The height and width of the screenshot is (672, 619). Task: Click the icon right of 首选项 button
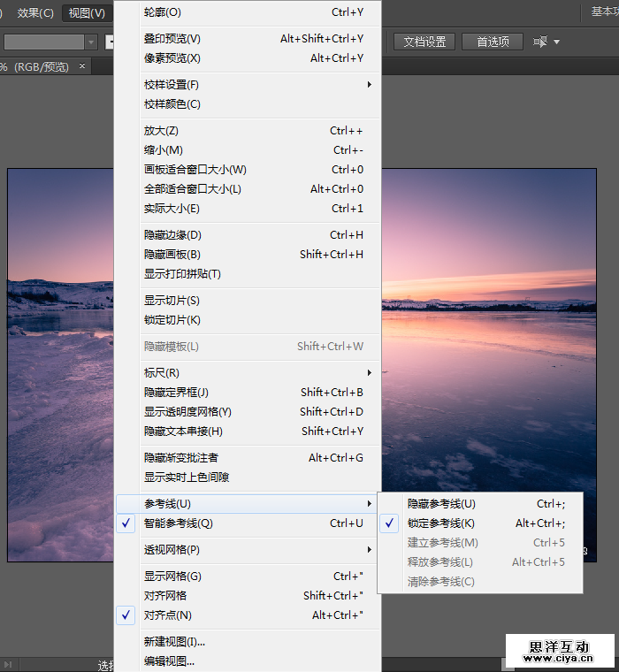(x=540, y=42)
